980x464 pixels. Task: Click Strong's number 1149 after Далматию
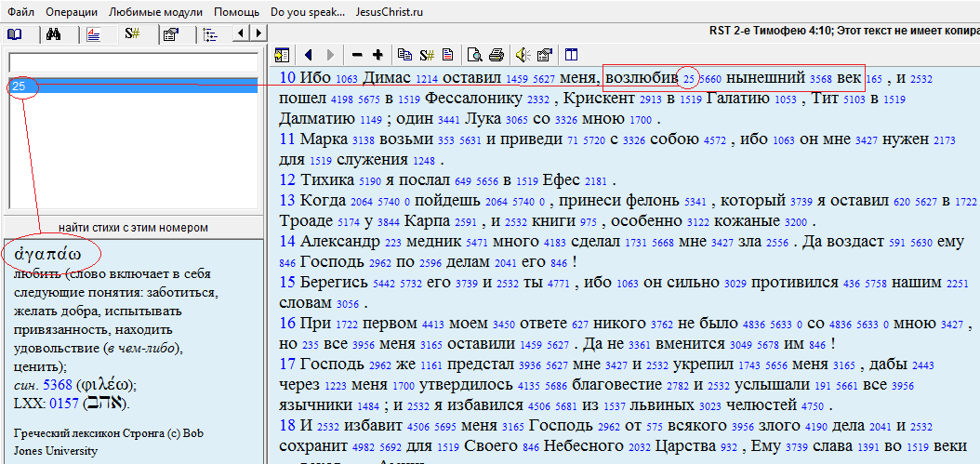click(369, 121)
